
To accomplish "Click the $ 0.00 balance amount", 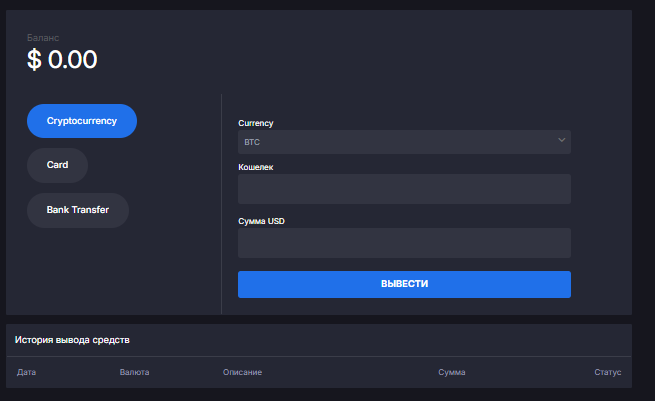I will coord(62,60).
